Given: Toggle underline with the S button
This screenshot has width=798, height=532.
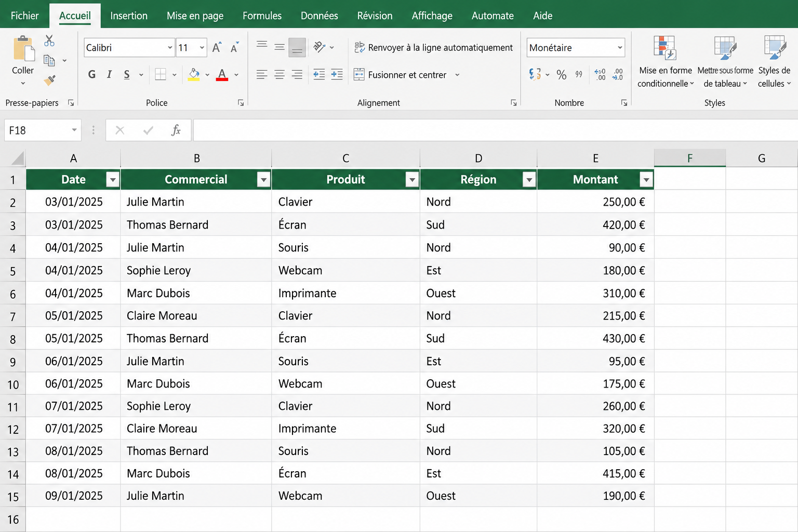Looking at the screenshot, I should coord(127,75).
